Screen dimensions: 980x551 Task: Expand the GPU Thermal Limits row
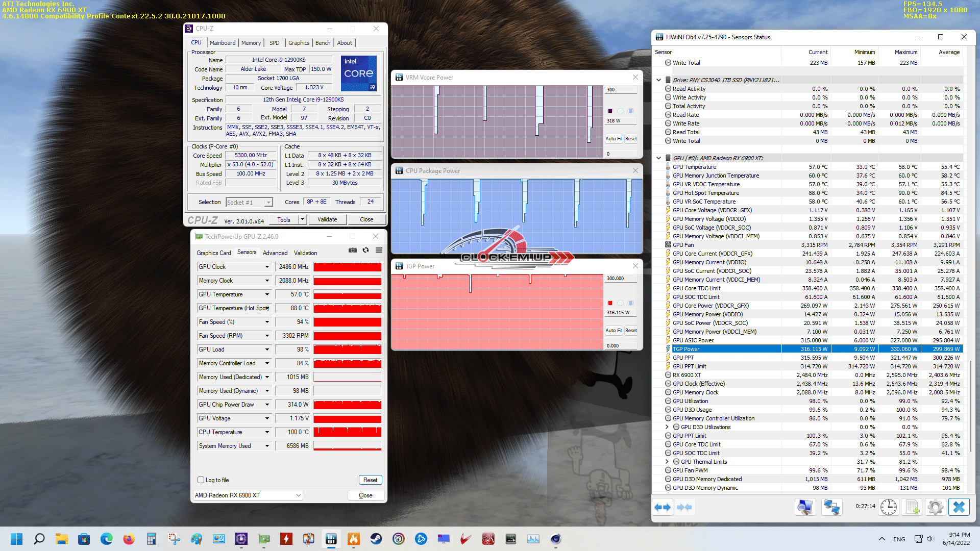667,462
